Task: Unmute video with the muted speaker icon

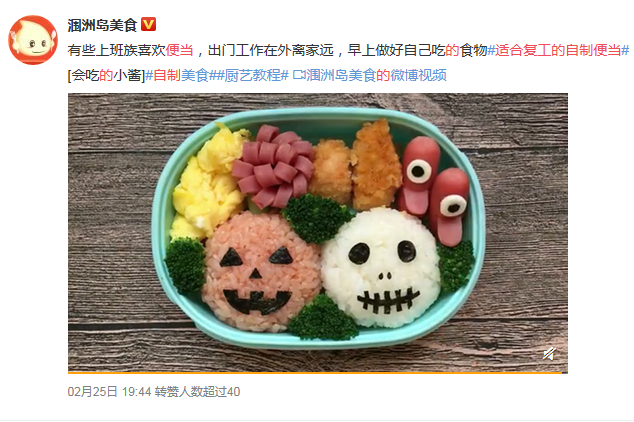Action: point(549,354)
